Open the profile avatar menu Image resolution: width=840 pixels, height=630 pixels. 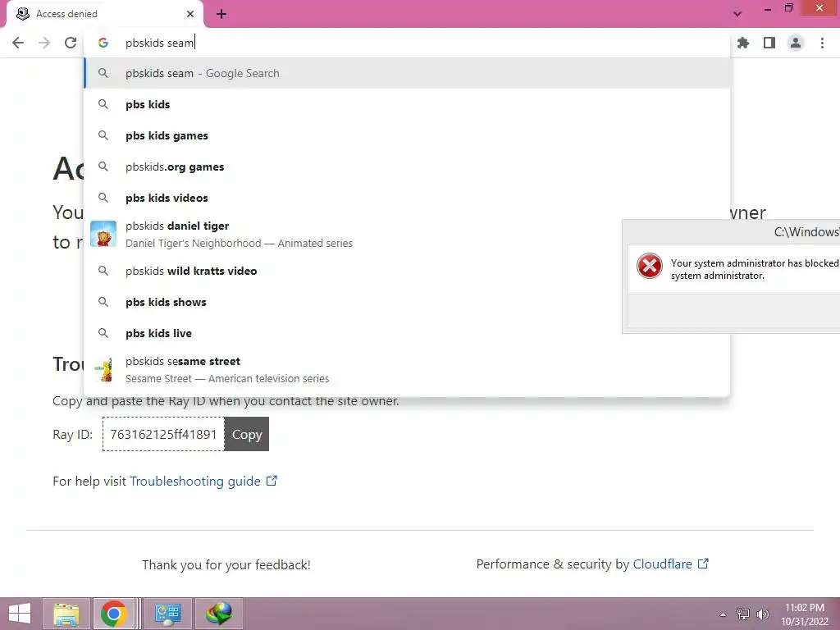(796, 43)
